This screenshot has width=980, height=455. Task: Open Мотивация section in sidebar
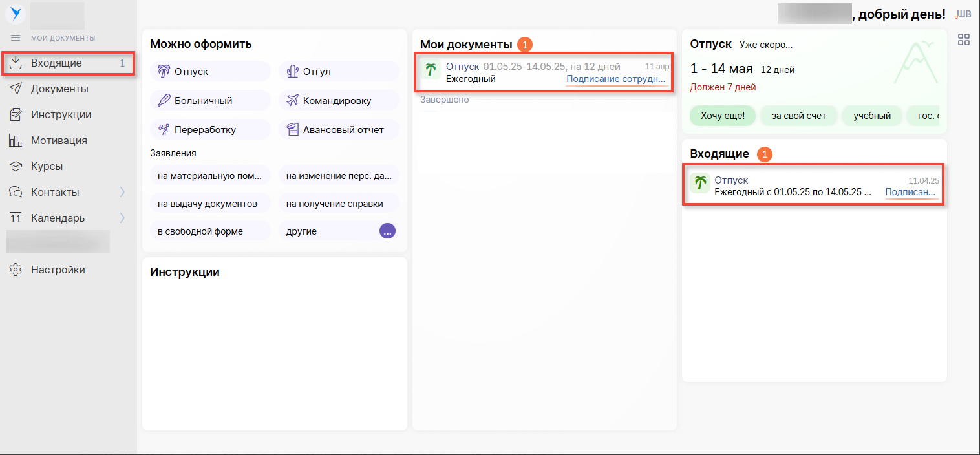(58, 140)
